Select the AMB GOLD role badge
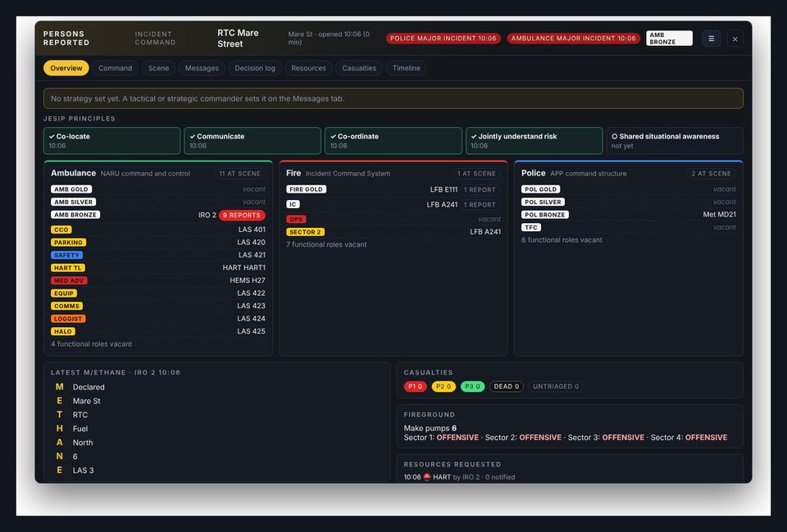Image resolution: width=787 pixels, height=532 pixels. 71,189
